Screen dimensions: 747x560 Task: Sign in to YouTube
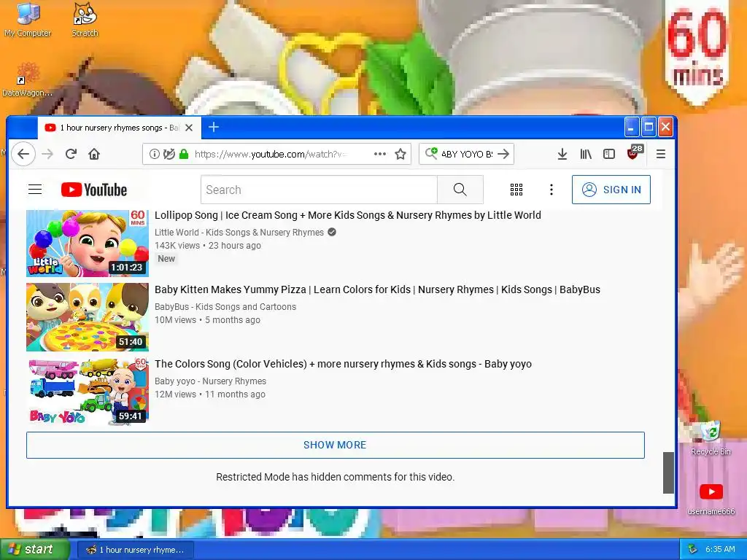(611, 190)
